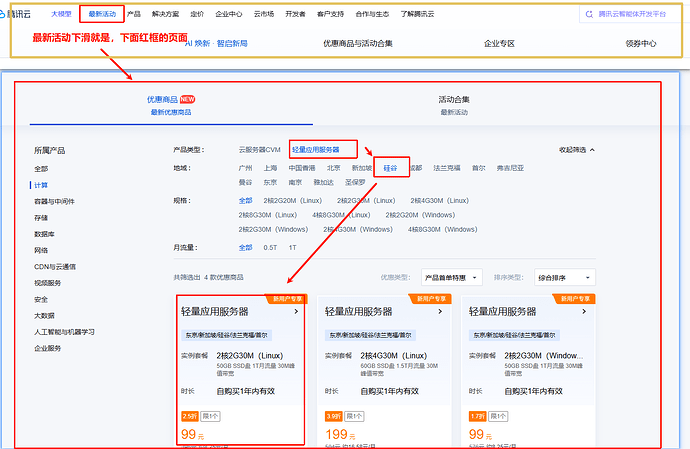690x449 pixels.
Task: Select 人工智能与机器学习 in the sidebar
Action: pos(64,332)
